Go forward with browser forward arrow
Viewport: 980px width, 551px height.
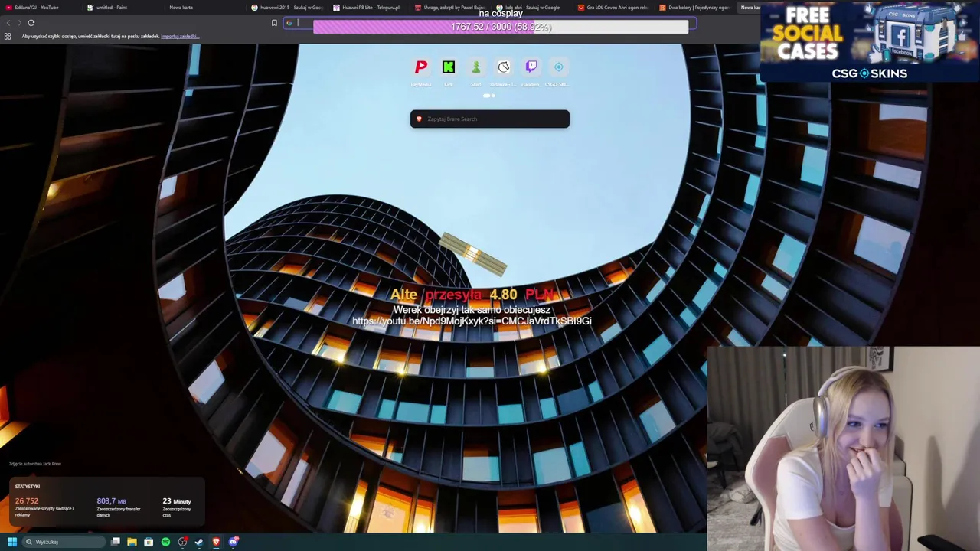click(20, 23)
